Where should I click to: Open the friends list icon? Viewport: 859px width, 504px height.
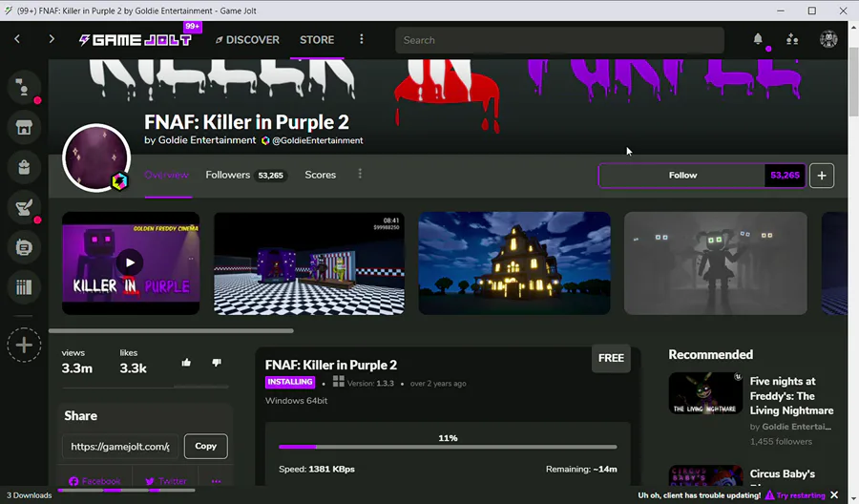(792, 39)
